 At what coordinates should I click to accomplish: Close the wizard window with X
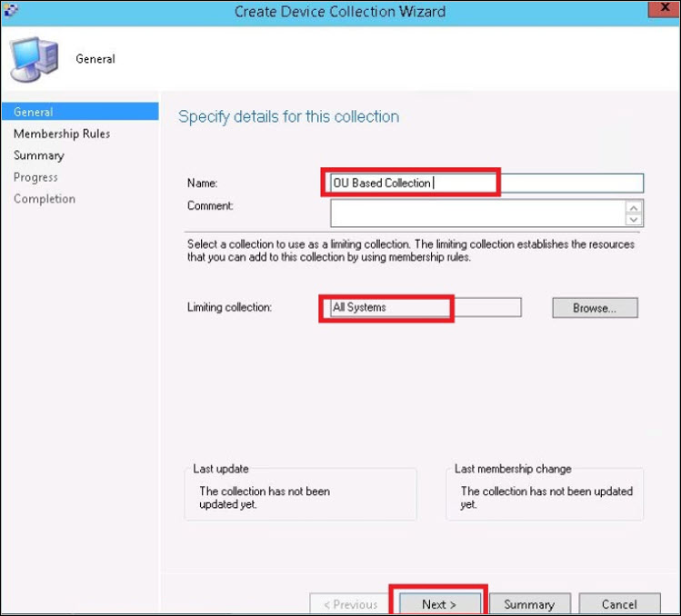[x=664, y=8]
